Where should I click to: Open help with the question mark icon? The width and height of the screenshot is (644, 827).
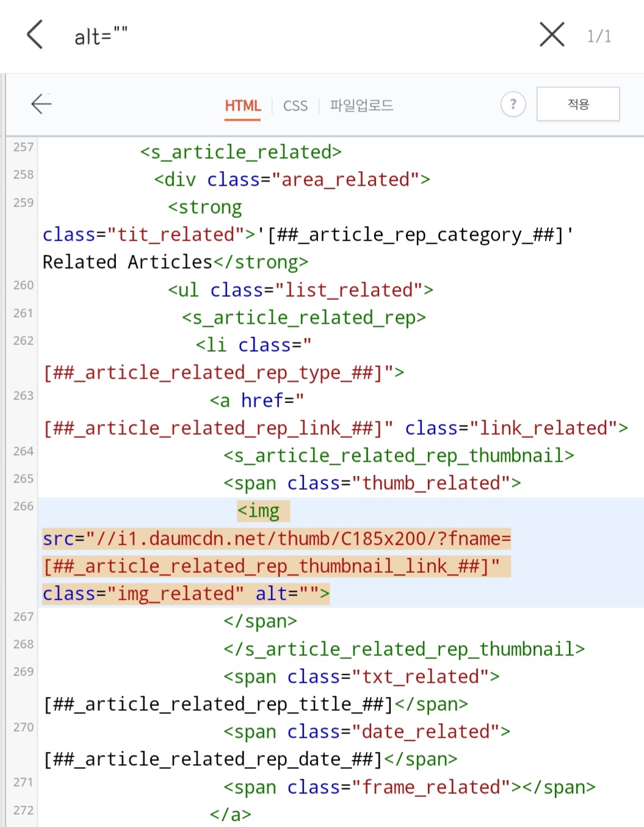click(513, 104)
